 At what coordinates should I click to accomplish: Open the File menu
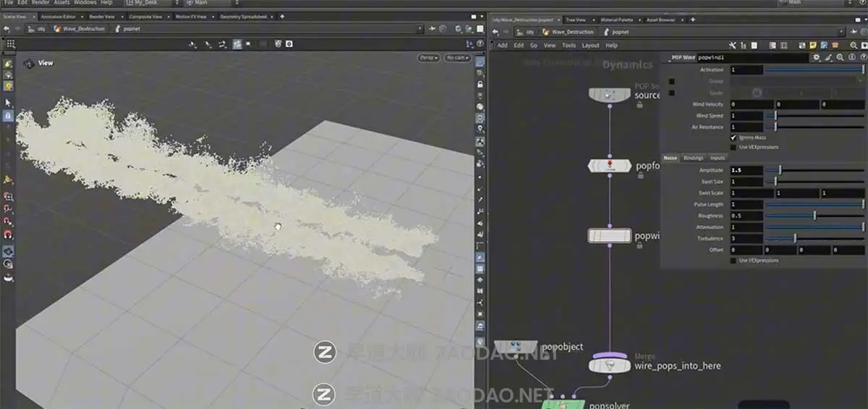coord(9,3)
